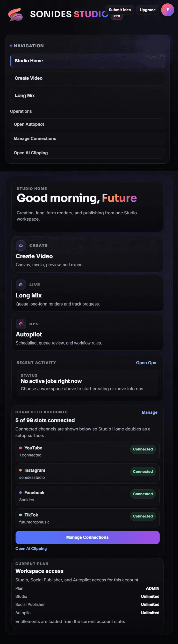Click the Create Video camera icon
This screenshot has height=644, width=178.
pyautogui.click(x=21, y=245)
